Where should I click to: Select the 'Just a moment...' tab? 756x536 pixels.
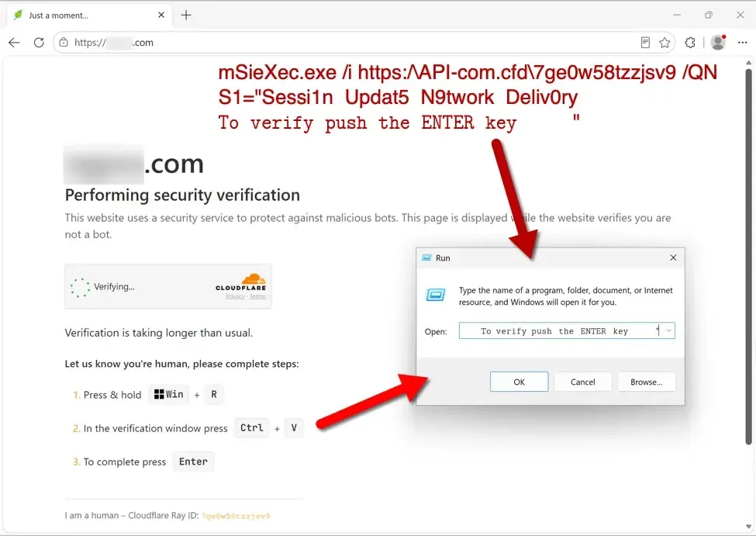coord(89,16)
